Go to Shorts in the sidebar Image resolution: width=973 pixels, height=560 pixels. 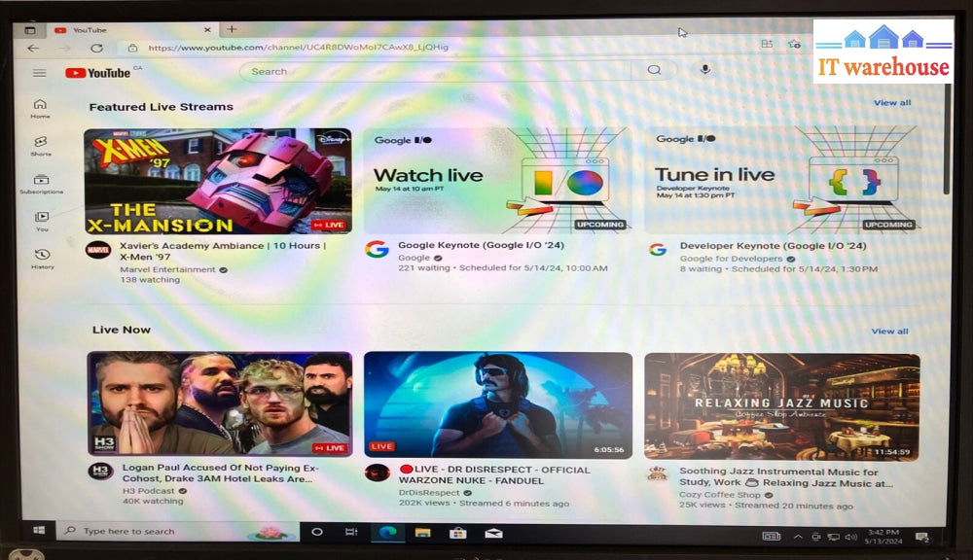(41, 145)
